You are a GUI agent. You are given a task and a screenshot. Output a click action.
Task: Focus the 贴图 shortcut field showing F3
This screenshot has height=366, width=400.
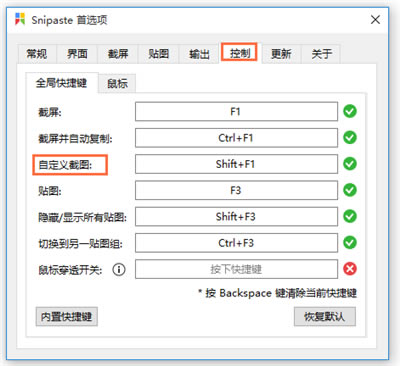click(236, 190)
